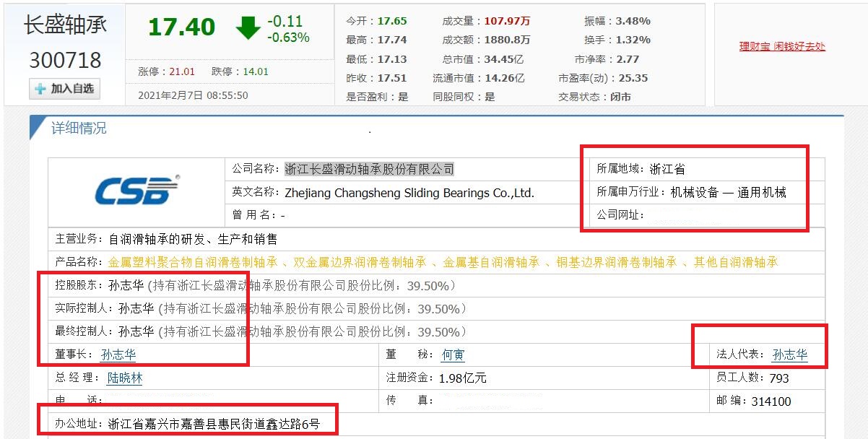Viewport: 868px width, 439px height.
Task: Click 所属地域 value 浙江省
Action: point(667,169)
